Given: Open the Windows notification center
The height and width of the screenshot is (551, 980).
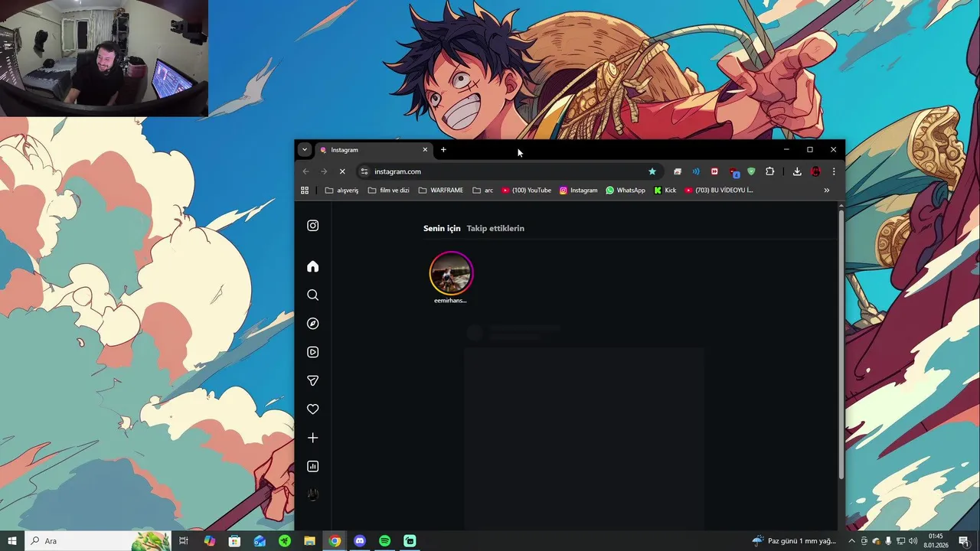Looking at the screenshot, I should (964, 541).
